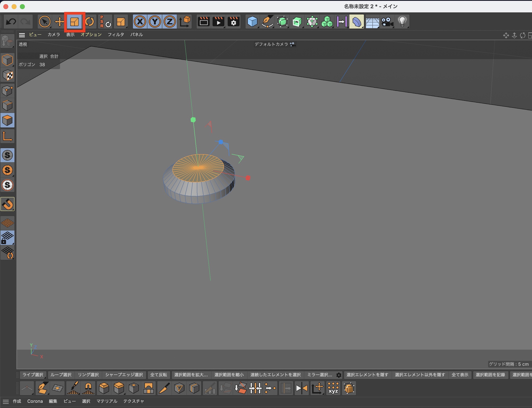Click the green Y axis handle

tap(193, 120)
